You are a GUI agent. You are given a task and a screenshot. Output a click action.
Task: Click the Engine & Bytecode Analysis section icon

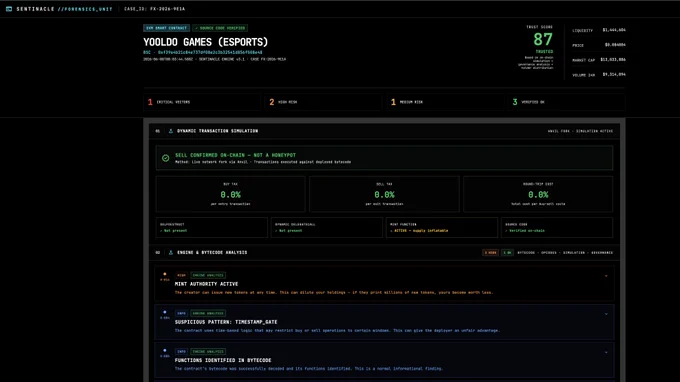(171, 252)
